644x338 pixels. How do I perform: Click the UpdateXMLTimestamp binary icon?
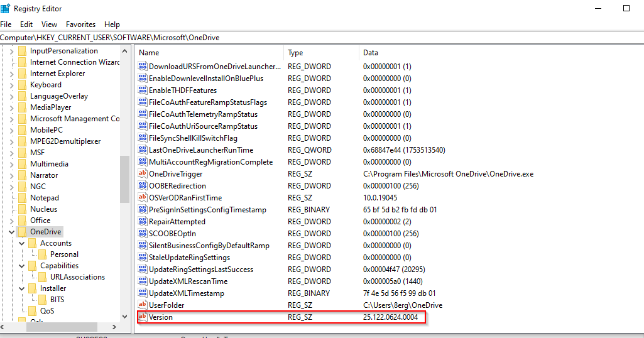[143, 292]
